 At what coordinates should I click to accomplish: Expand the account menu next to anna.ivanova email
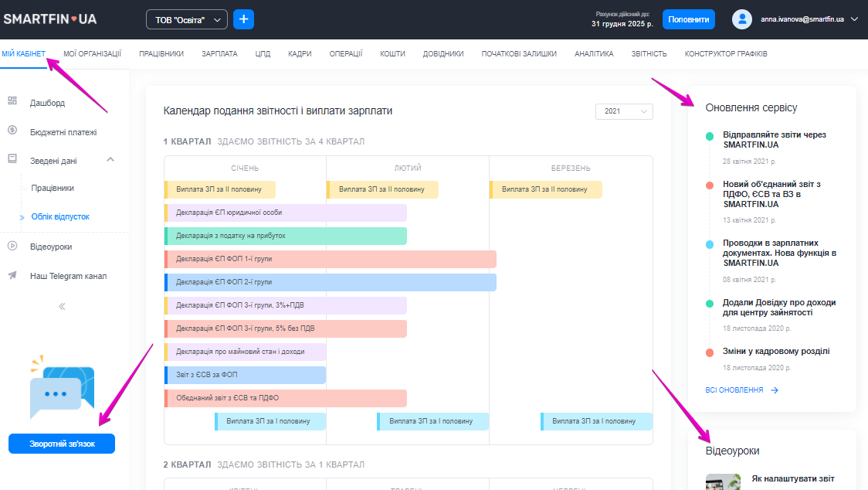(x=854, y=19)
